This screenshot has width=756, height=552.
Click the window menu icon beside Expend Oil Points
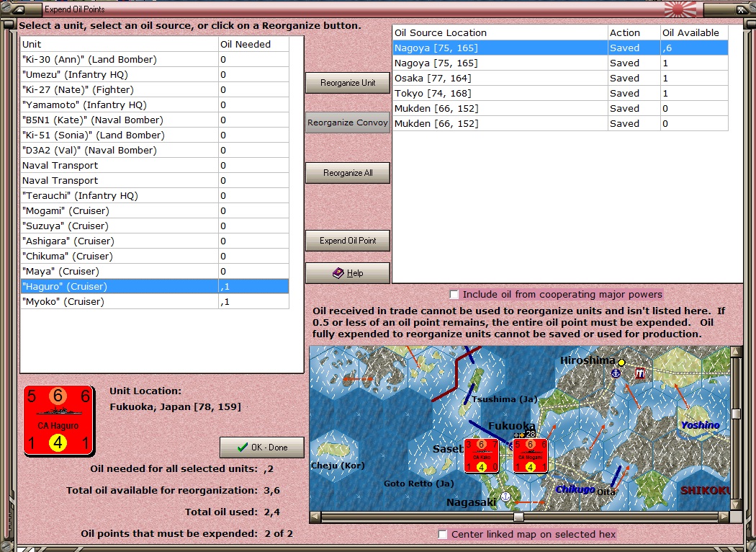tap(18, 9)
